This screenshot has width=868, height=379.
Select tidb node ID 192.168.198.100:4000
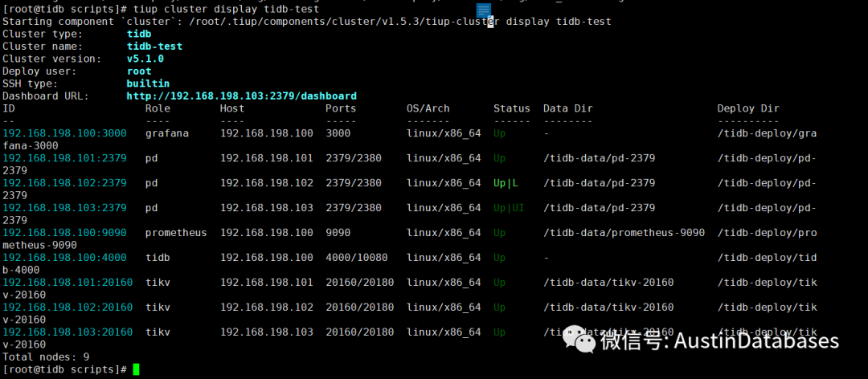65,258
